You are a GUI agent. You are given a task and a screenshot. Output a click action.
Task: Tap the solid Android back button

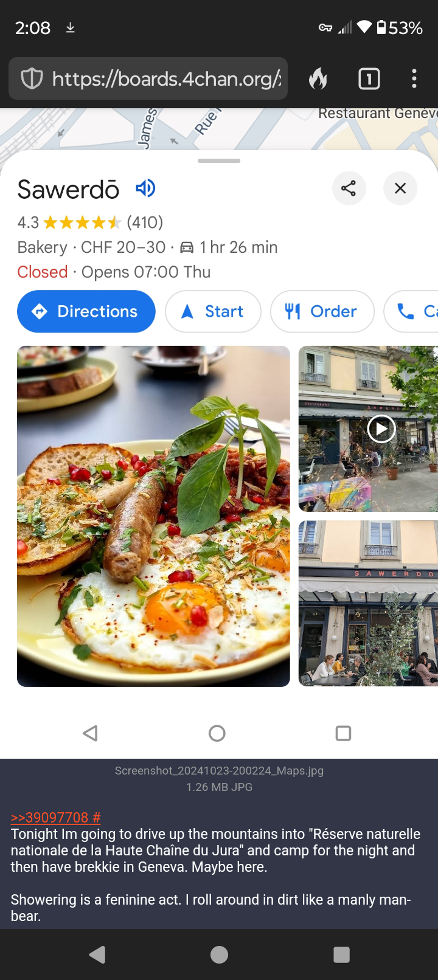[x=97, y=955]
